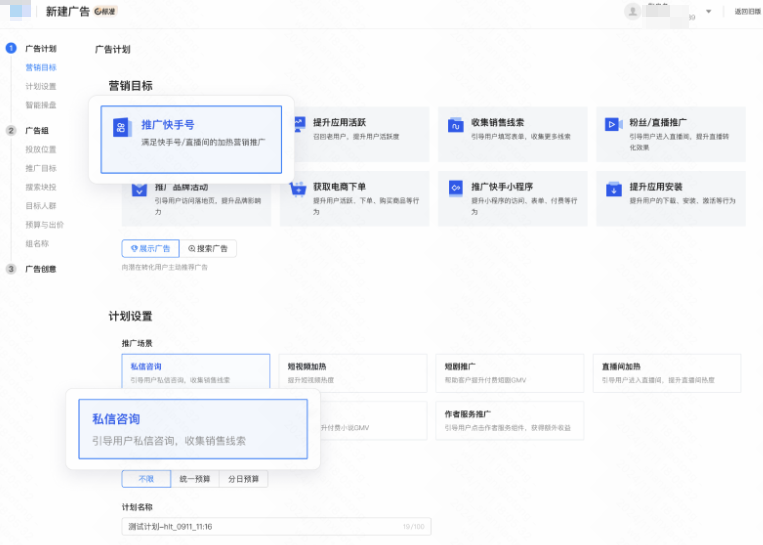Image resolution: width=763 pixels, height=545 pixels.
Task: Select 短视频加热 promotion scene
Action: [353, 373]
